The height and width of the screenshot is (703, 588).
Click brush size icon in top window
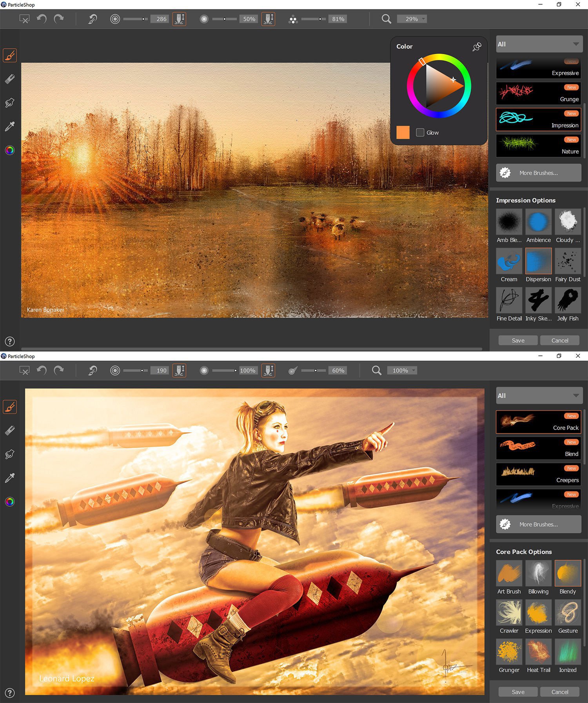coord(115,19)
